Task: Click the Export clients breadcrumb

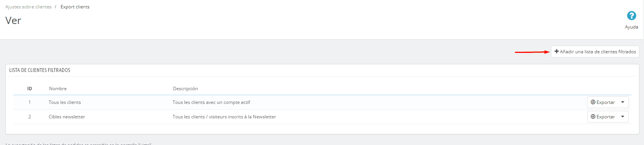Action: pyautogui.click(x=75, y=7)
